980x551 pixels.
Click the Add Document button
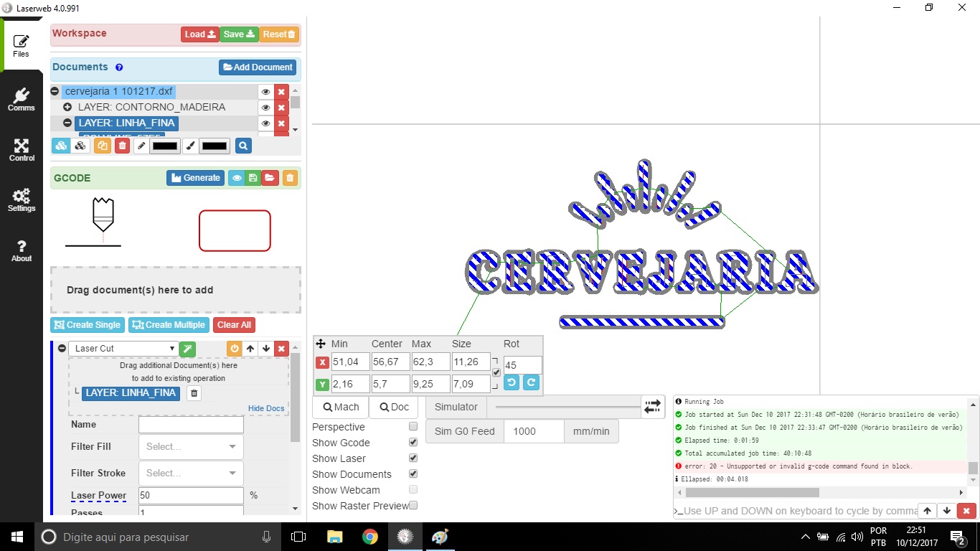pyautogui.click(x=258, y=67)
